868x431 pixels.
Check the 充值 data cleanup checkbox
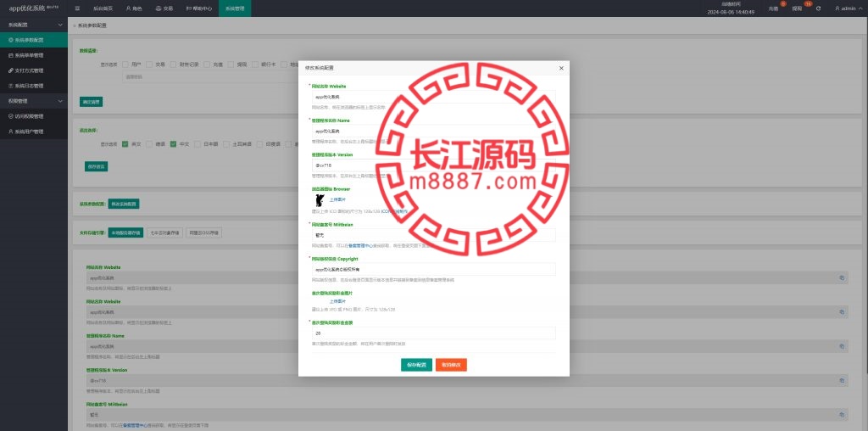point(206,64)
